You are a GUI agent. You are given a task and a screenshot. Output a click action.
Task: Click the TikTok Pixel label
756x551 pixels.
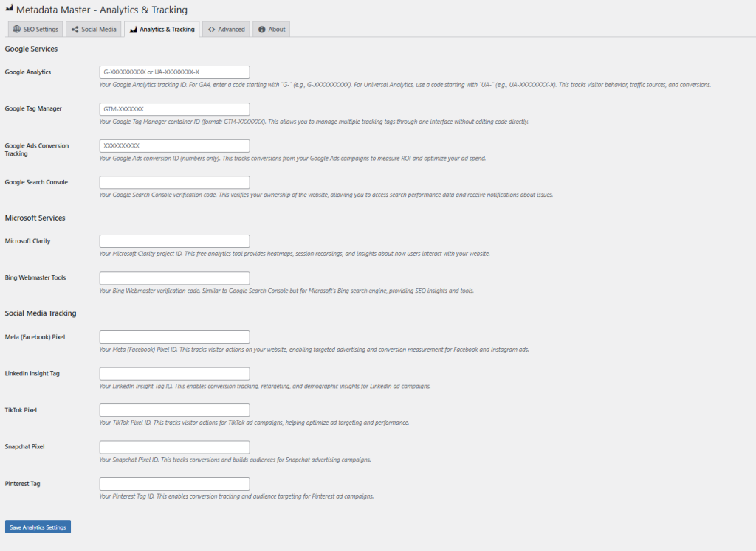21,410
